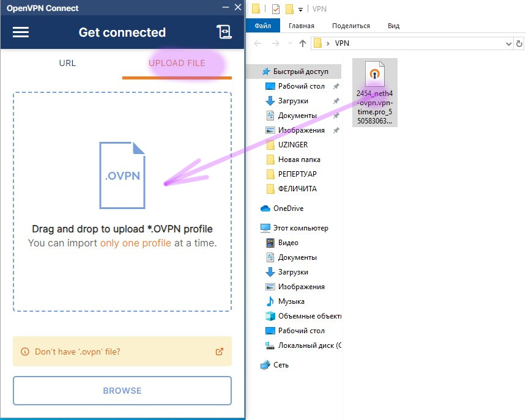Click the Explorer forward arrow
Screen dimensions: 526x420
click(275, 43)
